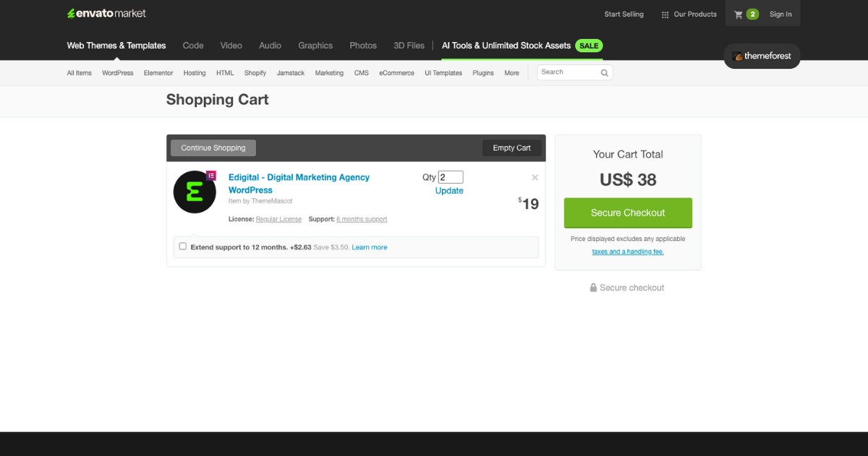
Task: Click the green SALE badge
Action: point(589,46)
